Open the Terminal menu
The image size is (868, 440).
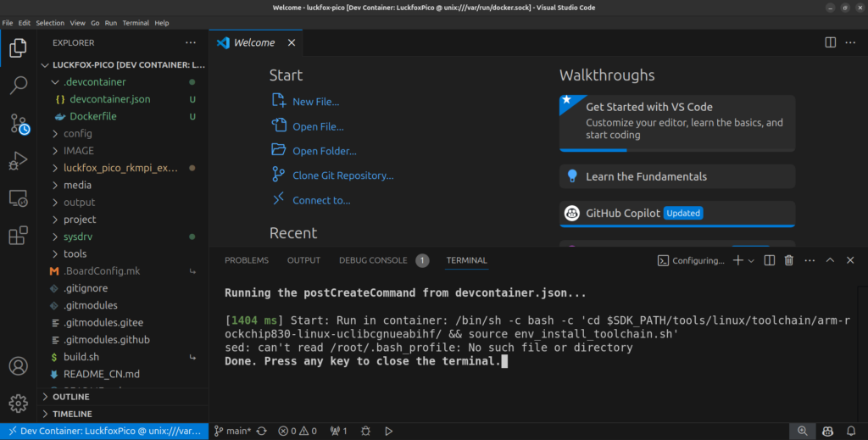(136, 23)
